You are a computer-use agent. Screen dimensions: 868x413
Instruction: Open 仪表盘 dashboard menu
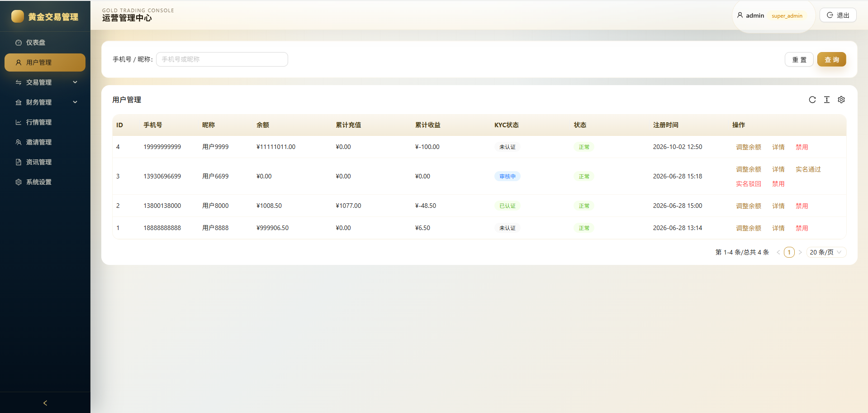click(x=45, y=43)
